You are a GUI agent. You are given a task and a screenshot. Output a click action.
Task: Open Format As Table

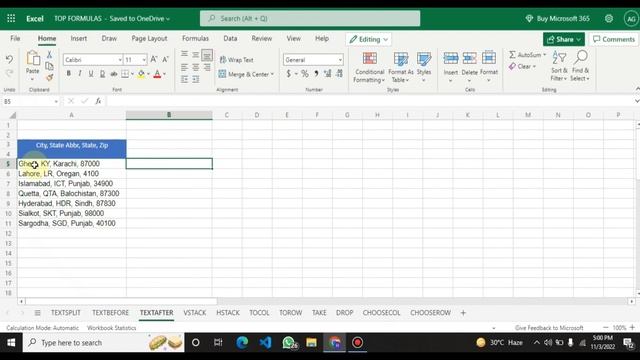click(401, 67)
